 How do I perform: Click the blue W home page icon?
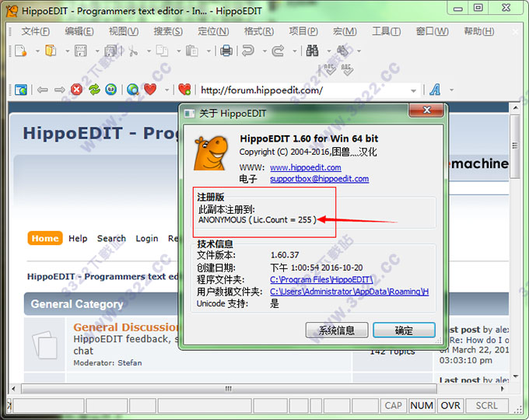click(111, 89)
